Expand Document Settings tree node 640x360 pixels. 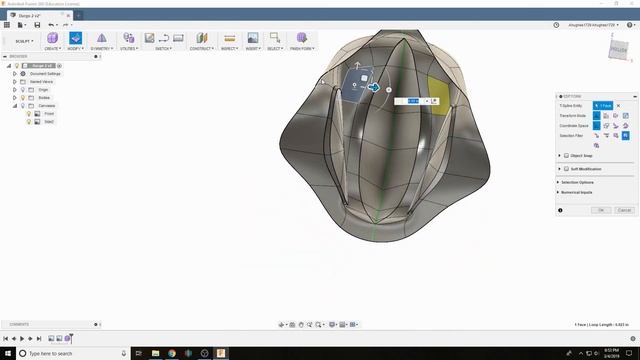[15, 73]
